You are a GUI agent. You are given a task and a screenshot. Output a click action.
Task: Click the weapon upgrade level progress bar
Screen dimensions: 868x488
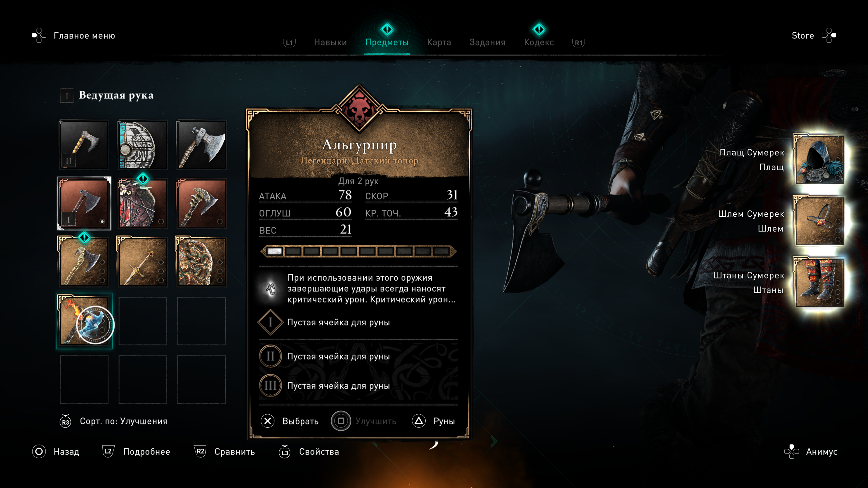coord(359,251)
